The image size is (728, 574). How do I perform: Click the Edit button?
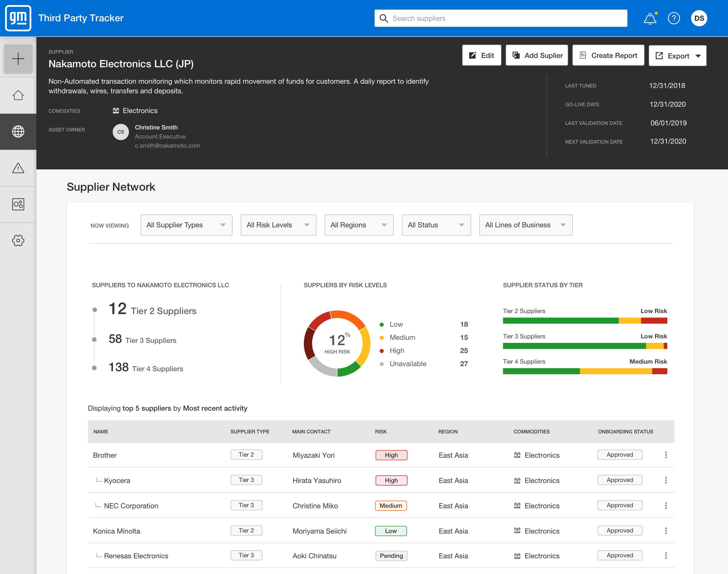(x=481, y=55)
